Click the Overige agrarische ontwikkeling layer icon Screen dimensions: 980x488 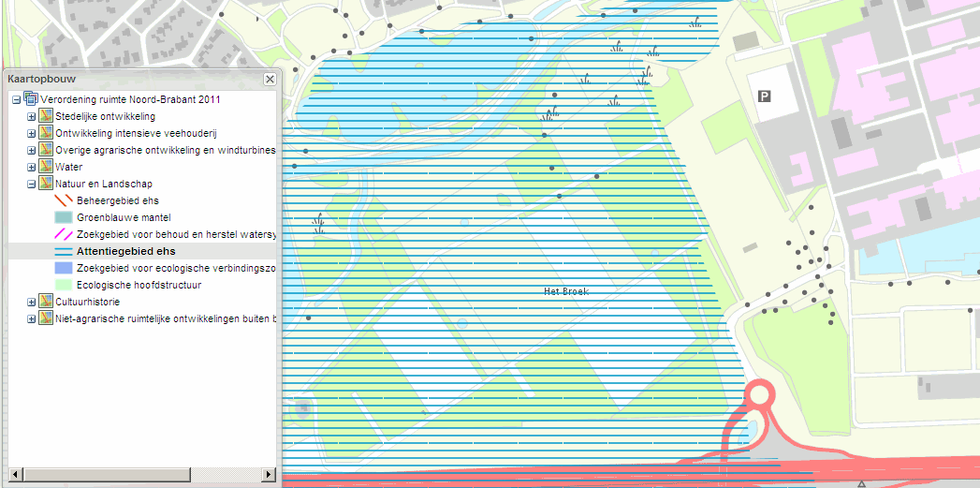[x=46, y=150]
